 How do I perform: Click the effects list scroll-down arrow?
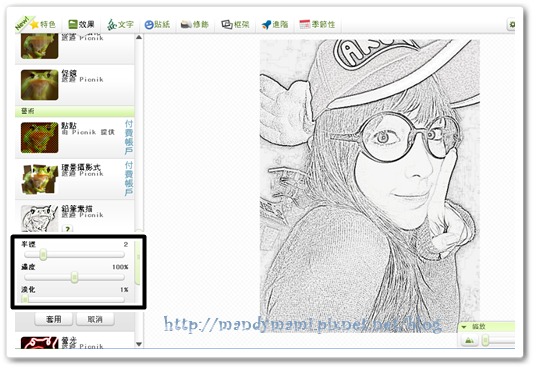139,344
